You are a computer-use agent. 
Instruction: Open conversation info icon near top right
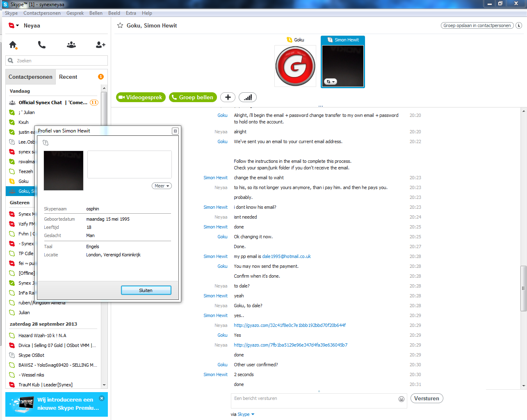coord(519,25)
